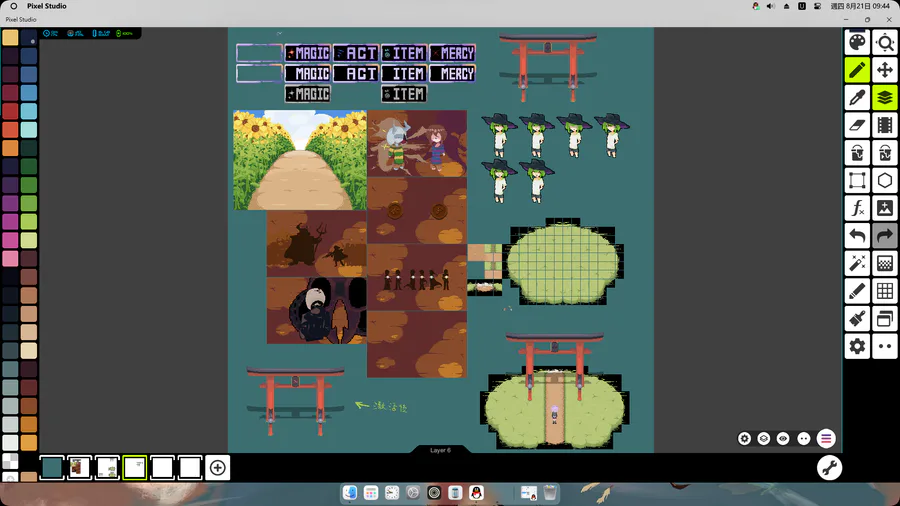Click the small gear icon in layer controls

744,439
